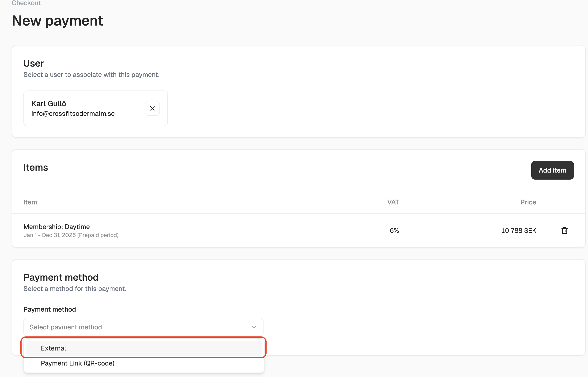Image resolution: width=588 pixels, height=377 pixels.
Task: Choose External payment method
Action: (53, 348)
